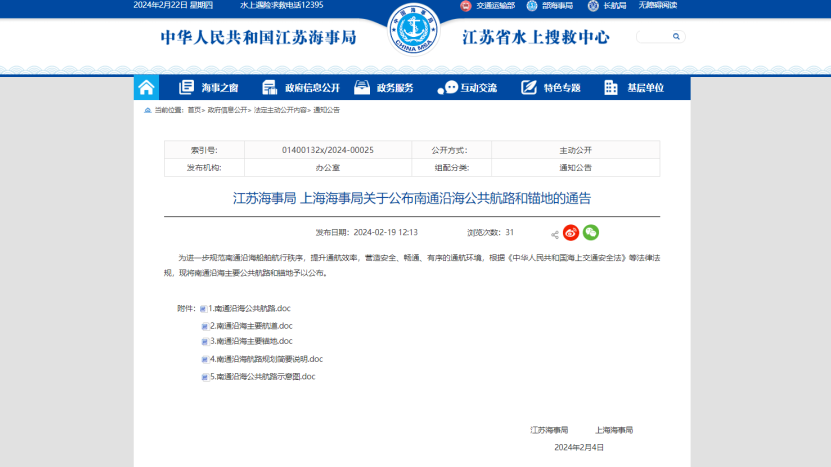Click doc icon beside attachment 5
The image size is (831, 467).
click(x=205, y=377)
